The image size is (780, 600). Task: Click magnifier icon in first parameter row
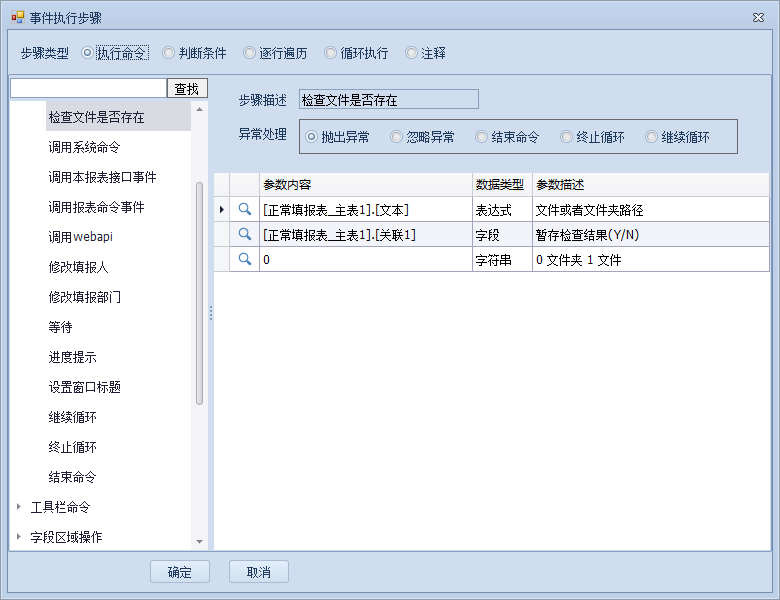tap(244, 209)
